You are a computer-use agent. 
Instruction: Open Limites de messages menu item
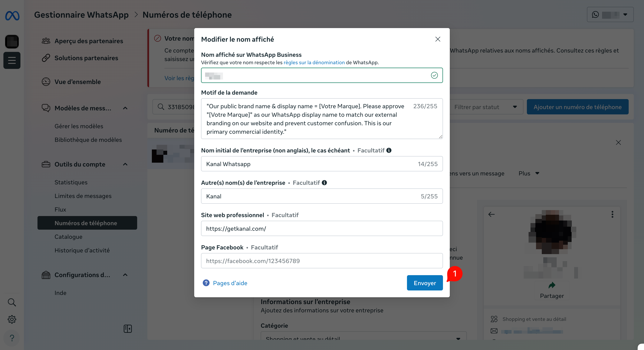[83, 196]
